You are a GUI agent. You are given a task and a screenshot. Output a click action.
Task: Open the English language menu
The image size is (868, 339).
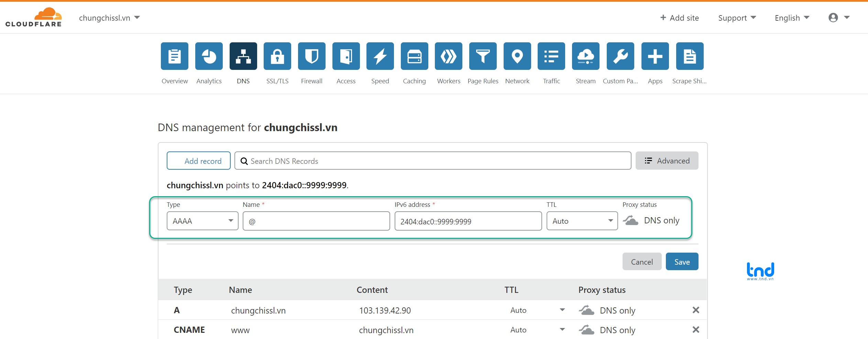(x=792, y=18)
